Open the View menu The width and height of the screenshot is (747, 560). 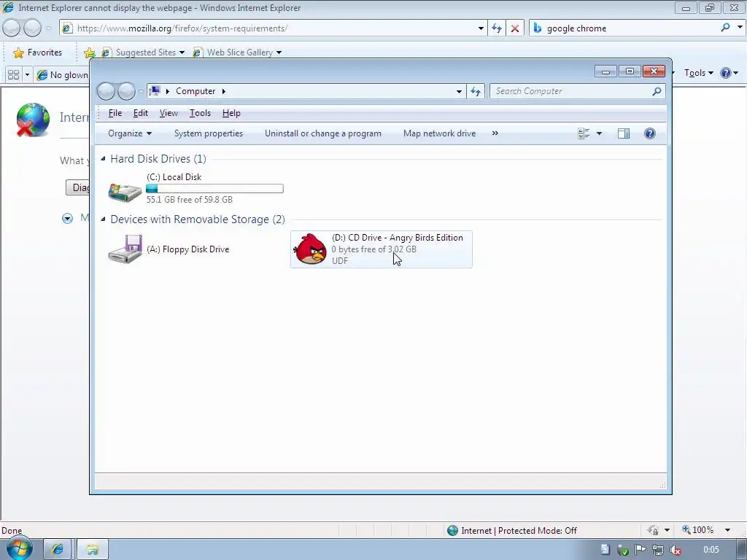(169, 113)
